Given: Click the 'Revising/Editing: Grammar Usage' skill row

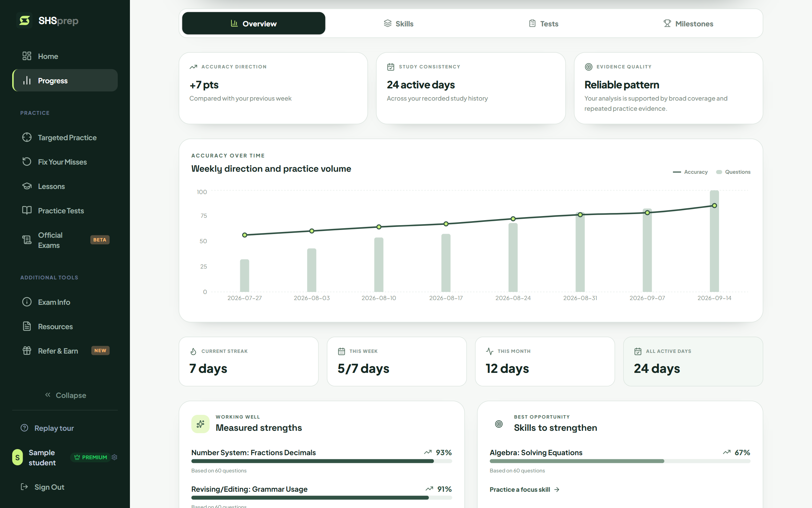Looking at the screenshot, I should (321, 496).
